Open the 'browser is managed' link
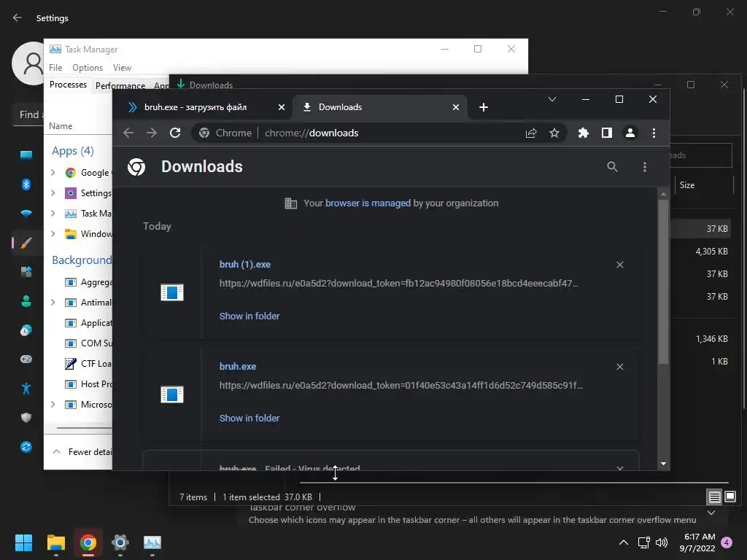747x560 pixels. [x=368, y=203]
